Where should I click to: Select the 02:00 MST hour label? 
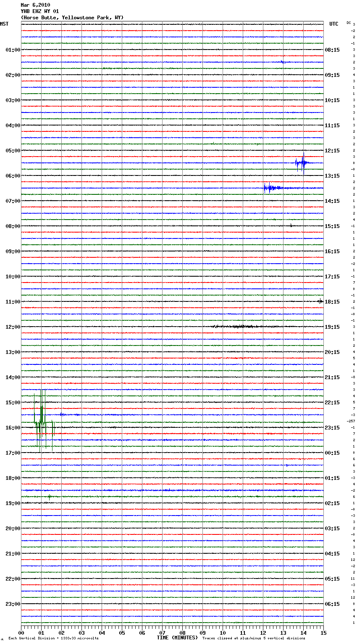click(x=13, y=75)
